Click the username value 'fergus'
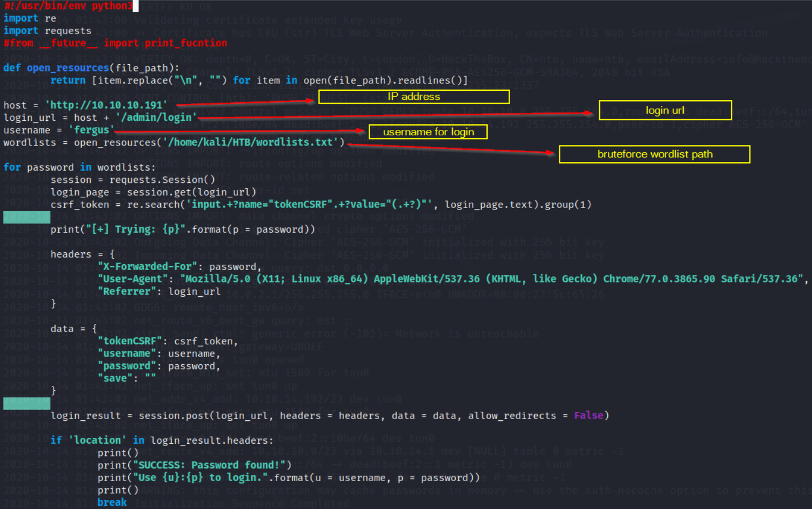812x509 pixels. (91, 130)
